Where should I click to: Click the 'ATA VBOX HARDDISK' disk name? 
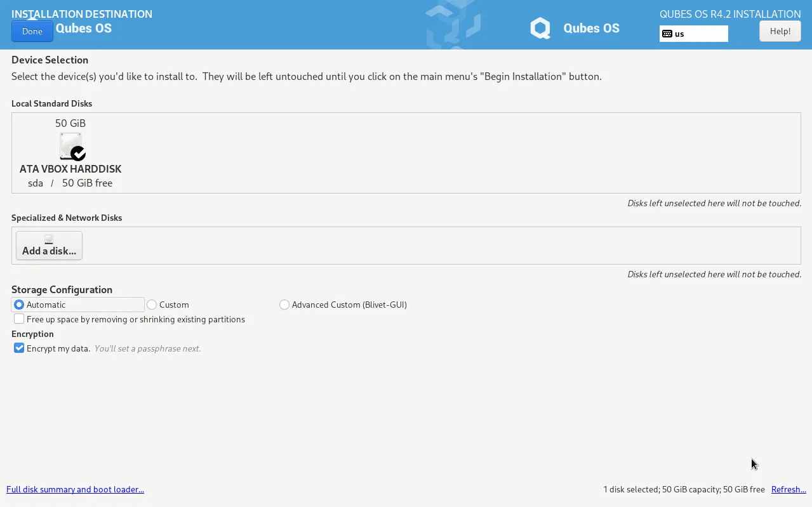coord(70,169)
